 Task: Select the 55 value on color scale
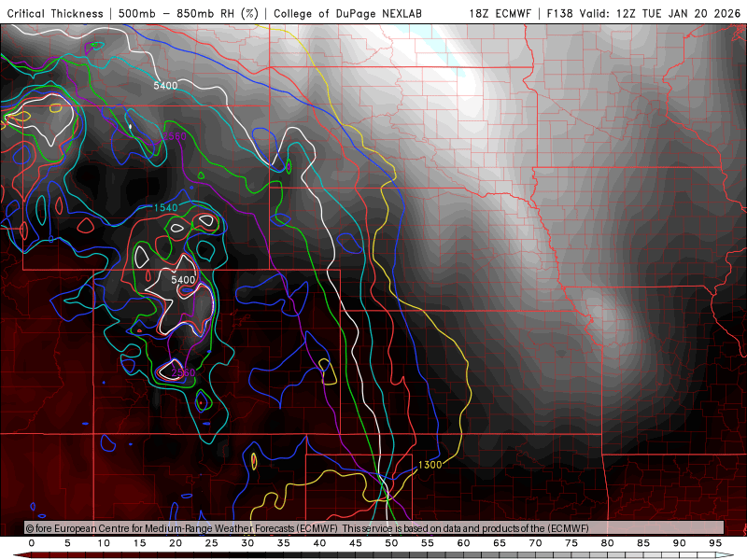pos(428,543)
